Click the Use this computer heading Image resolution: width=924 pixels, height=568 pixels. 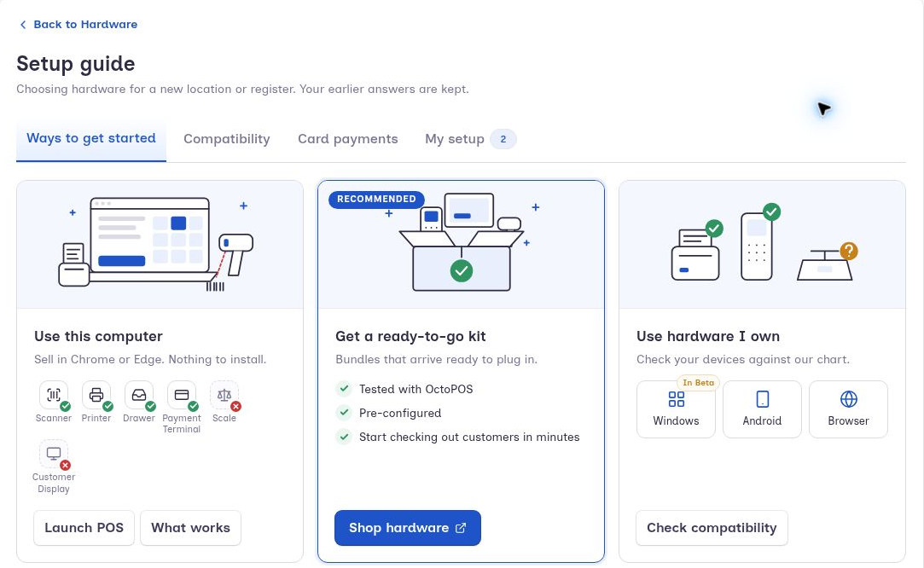click(98, 336)
